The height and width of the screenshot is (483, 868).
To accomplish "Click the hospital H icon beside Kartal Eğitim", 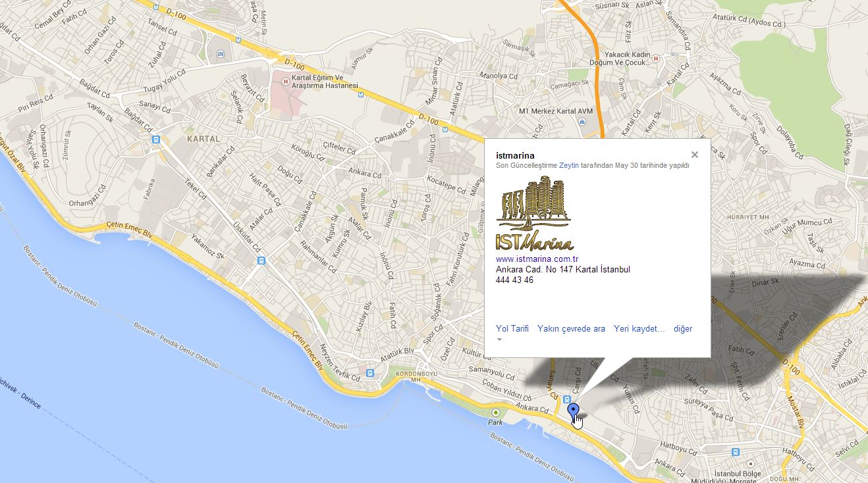I will click(285, 82).
